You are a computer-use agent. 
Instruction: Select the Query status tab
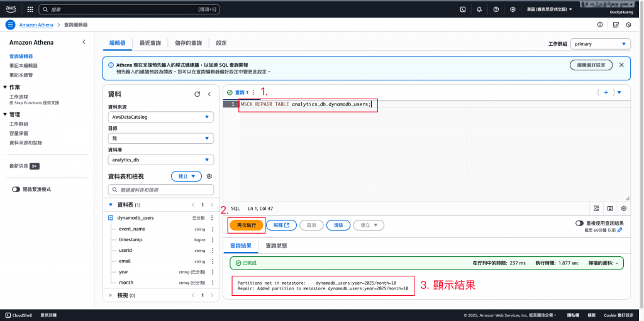coord(276,246)
